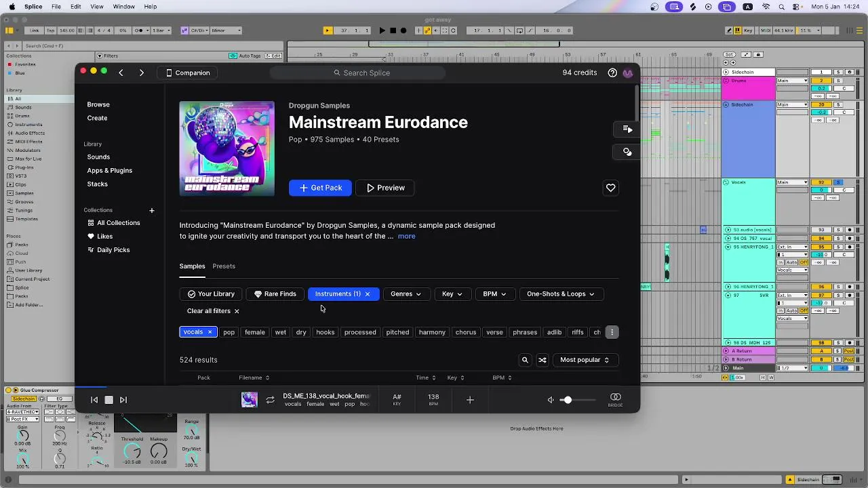Solo the Drums track in Ableton

[838, 81]
